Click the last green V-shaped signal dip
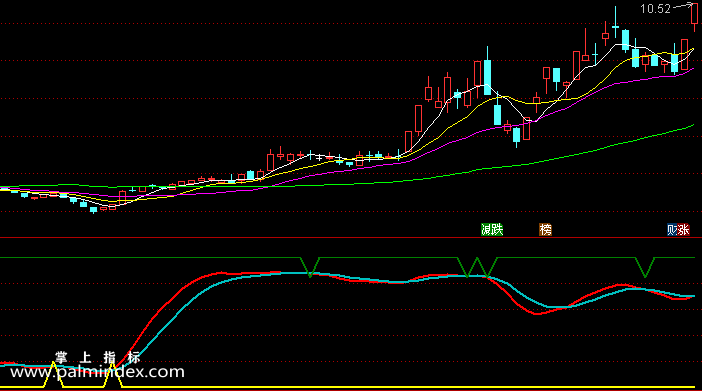The image size is (702, 391). 645,267
